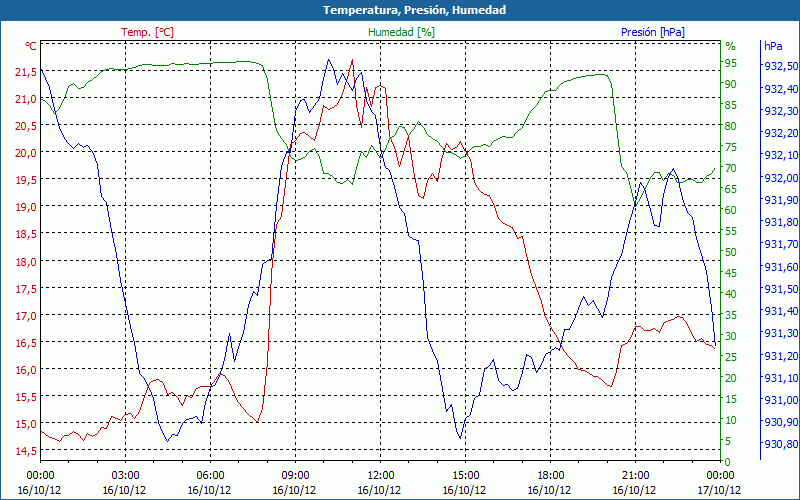Click the 95 humidity axis value
This screenshot has width=800, height=500.
coord(731,63)
